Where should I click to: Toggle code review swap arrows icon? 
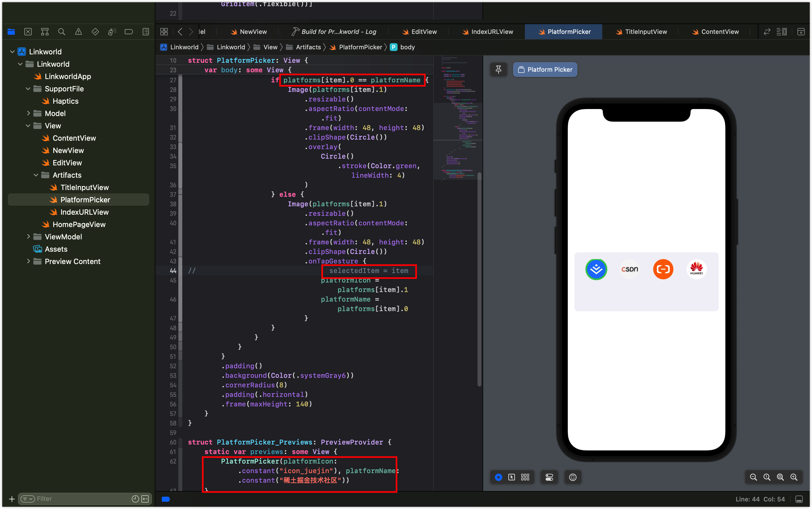tap(767, 32)
